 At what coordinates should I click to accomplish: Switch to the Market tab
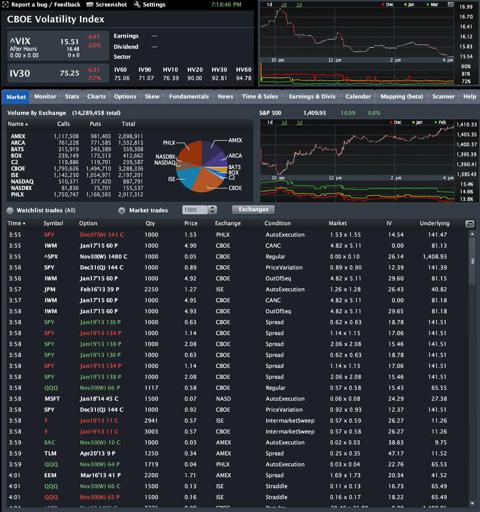point(16,97)
